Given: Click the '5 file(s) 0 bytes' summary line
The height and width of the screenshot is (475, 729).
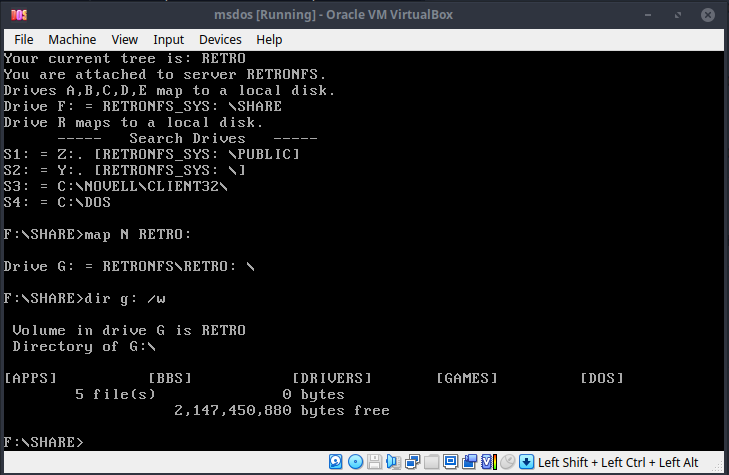Looking at the screenshot, I should click(210, 395).
